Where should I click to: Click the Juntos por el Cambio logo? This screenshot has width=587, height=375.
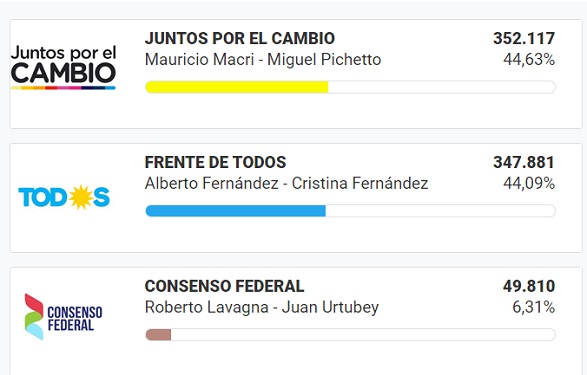(63, 67)
